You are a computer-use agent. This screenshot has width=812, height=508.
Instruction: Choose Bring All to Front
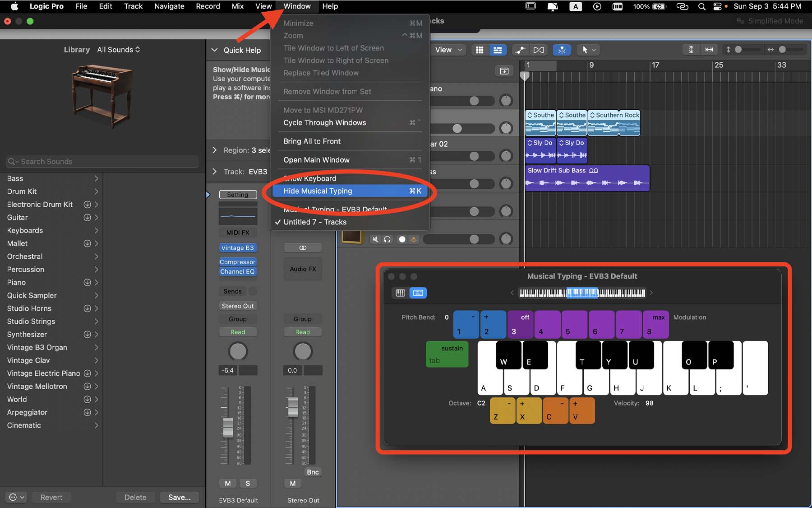click(350, 141)
